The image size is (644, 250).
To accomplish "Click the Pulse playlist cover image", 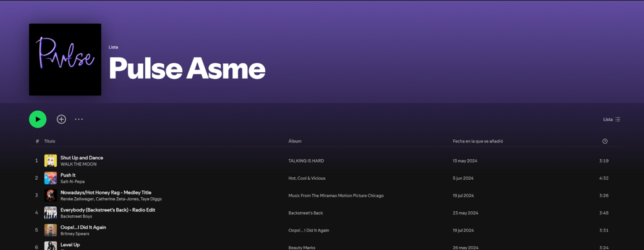I will click(65, 59).
